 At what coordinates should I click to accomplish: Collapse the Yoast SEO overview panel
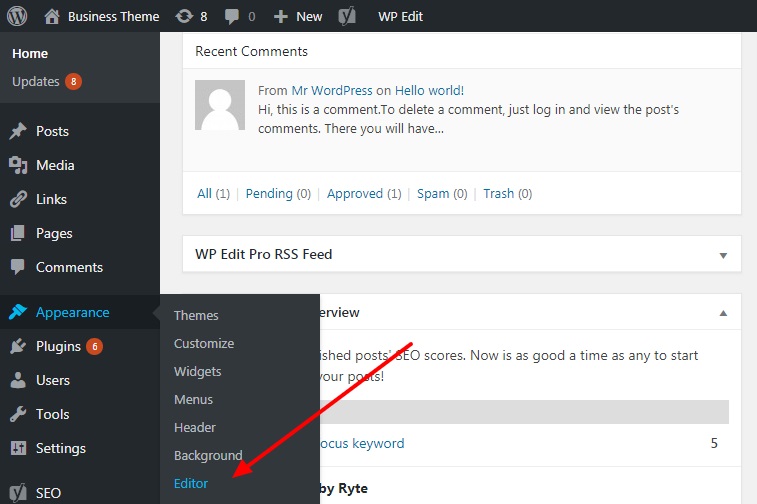tap(723, 313)
